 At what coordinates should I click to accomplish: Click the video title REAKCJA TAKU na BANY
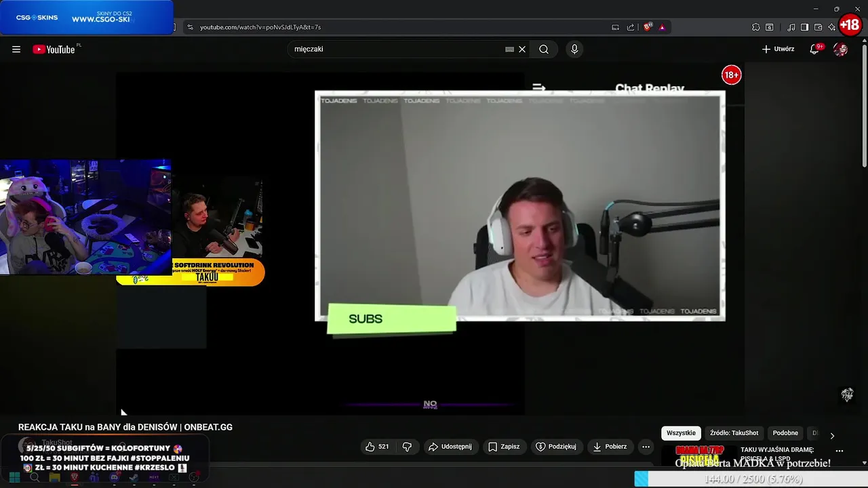(x=125, y=427)
